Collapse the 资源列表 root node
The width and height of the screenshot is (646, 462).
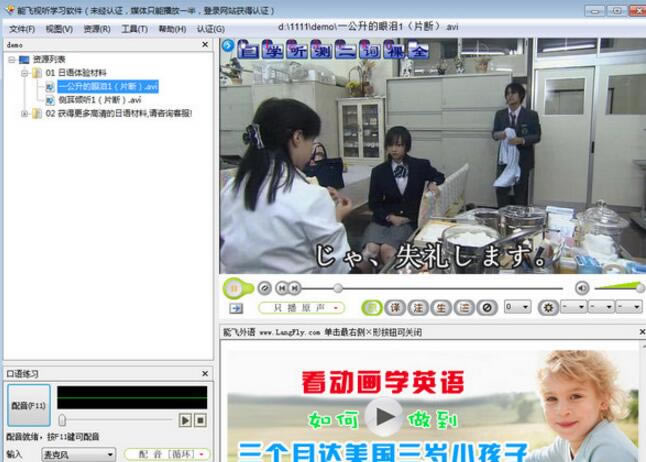[x=12, y=60]
